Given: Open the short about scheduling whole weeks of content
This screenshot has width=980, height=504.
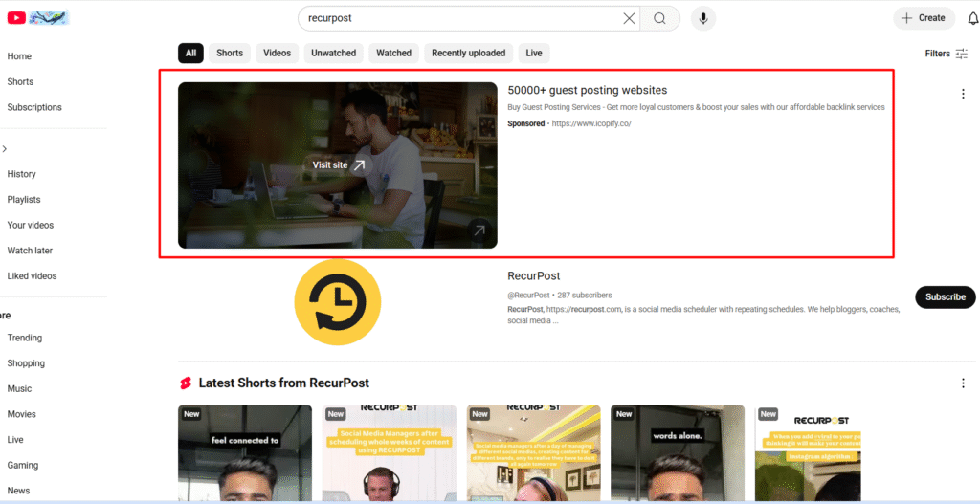Looking at the screenshot, I should pyautogui.click(x=390, y=454).
